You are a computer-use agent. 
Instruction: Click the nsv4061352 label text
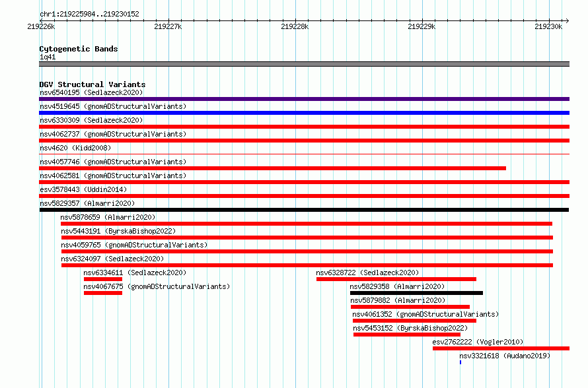pos(425,314)
